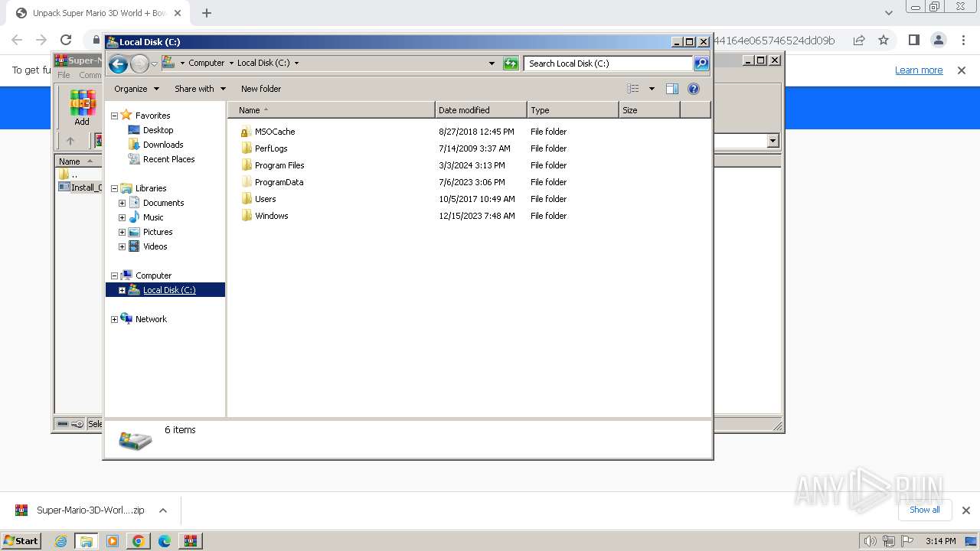The width and height of the screenshot is (980, 551).
Task: Select the MSOCache folder
Action: coord(274,132)
